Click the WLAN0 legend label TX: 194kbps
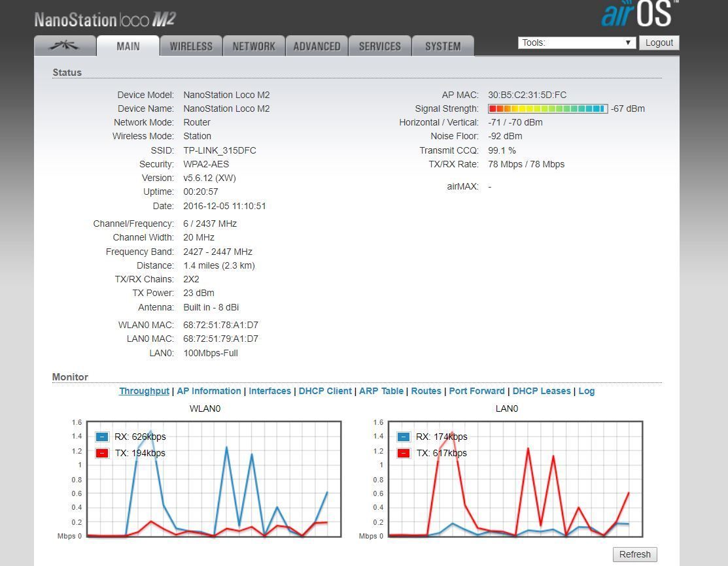The width and height of the screenshot is (728, 566). (140, 453)
